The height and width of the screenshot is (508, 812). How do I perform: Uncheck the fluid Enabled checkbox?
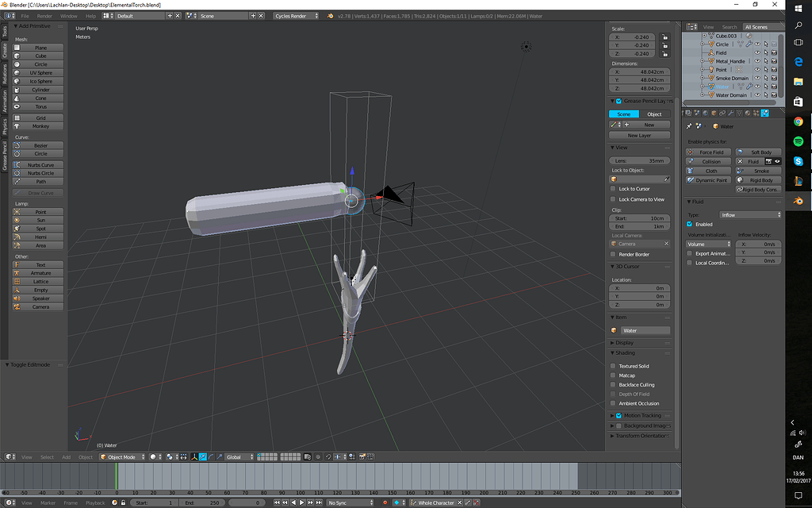pos(689,224)
